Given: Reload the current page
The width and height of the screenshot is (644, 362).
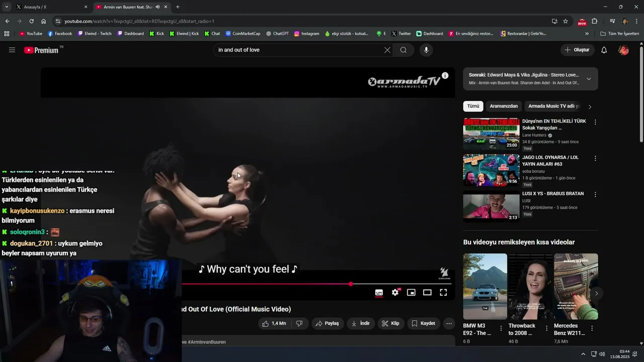Looking at the screenshot, I should pyautogui.click(x=31, y=21).
